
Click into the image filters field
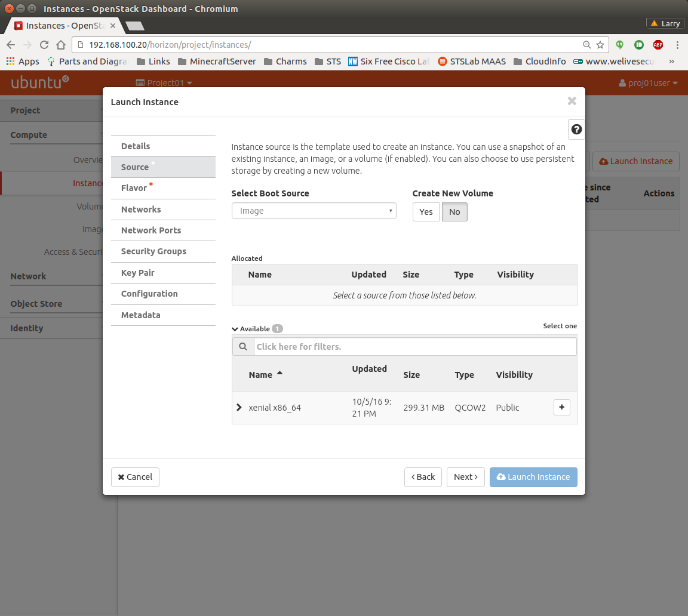coord(415,347)
